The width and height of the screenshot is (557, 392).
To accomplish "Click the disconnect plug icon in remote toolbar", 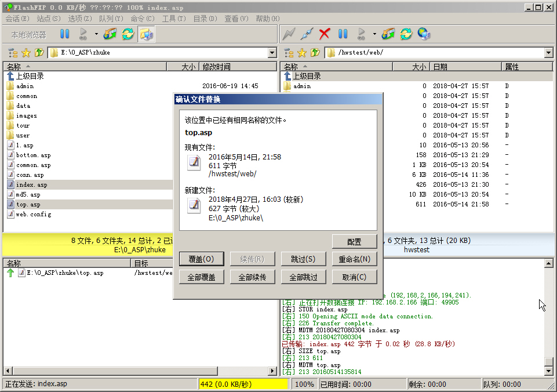I will pos(308,34).
